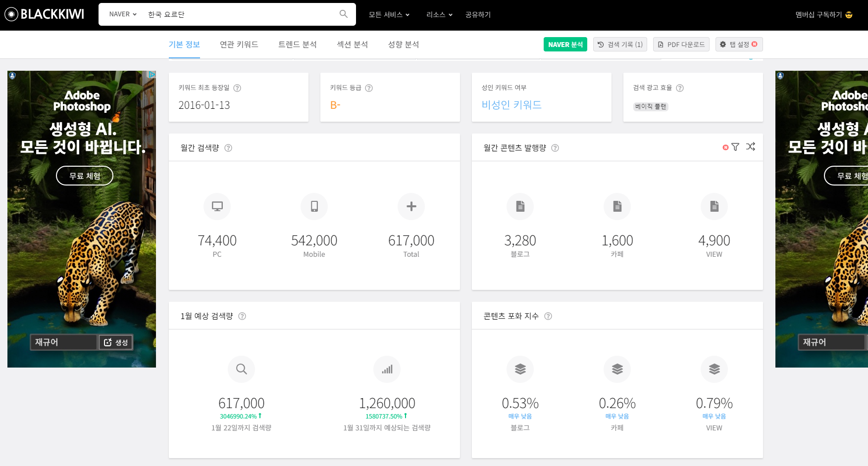Open help icon next to 검색 광고 효율

coord(680,88)
